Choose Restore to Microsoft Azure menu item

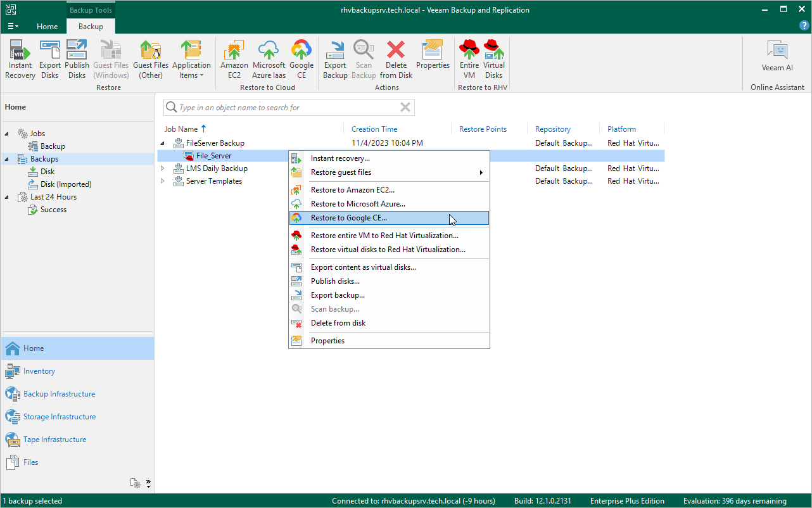coord(390,204)
